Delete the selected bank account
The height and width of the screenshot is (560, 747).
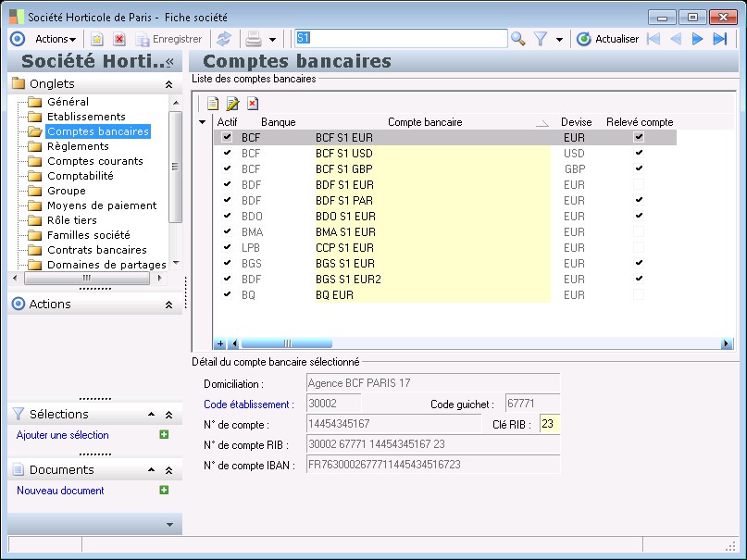(x=252, y=103)
